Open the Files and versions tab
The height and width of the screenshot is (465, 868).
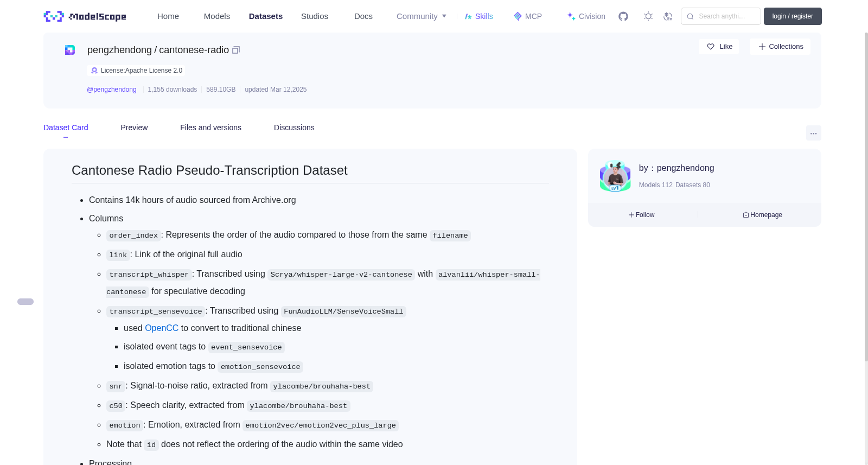tap(210, 128)
